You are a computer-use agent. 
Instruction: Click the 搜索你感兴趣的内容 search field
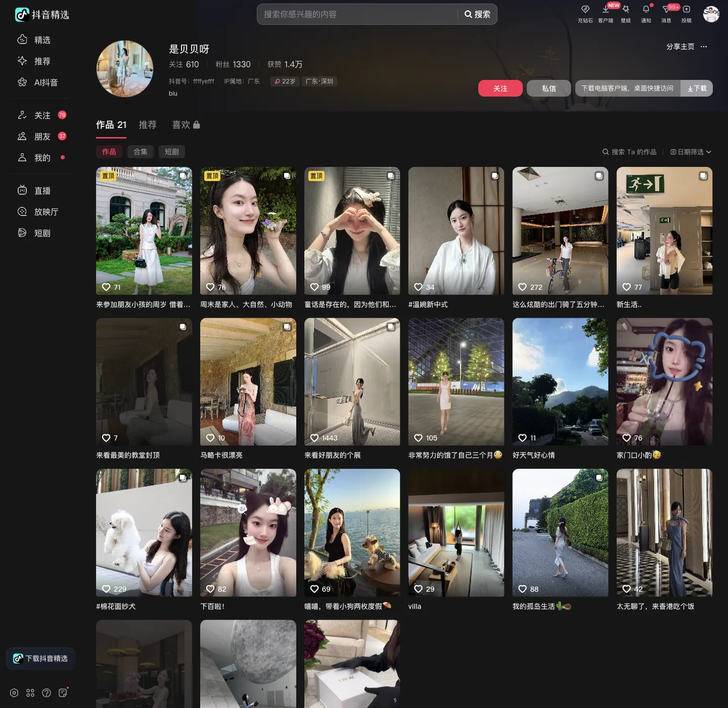357,14
